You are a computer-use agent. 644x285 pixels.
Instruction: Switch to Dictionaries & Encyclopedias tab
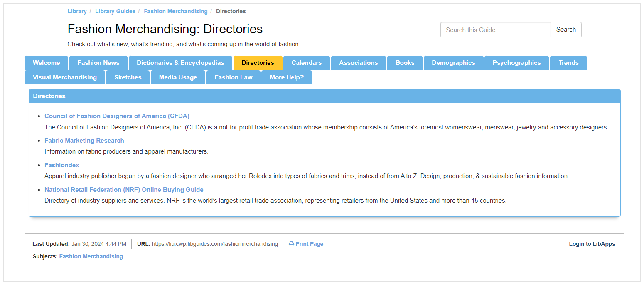coord(180,63)
